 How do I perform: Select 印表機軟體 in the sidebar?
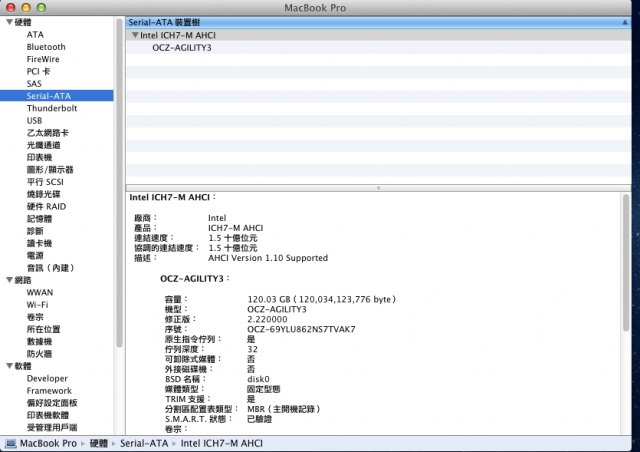[48, 415]
